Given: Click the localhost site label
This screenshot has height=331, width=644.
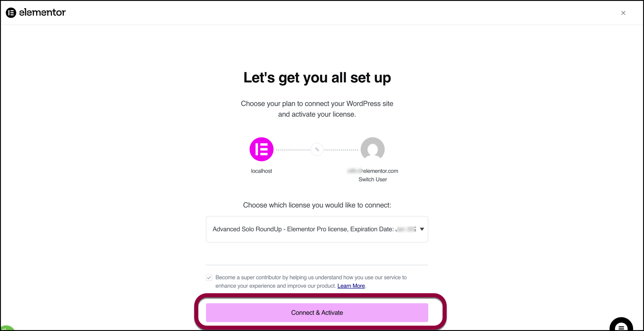Looking at the screenshot, I should click(x=261, y=171).
